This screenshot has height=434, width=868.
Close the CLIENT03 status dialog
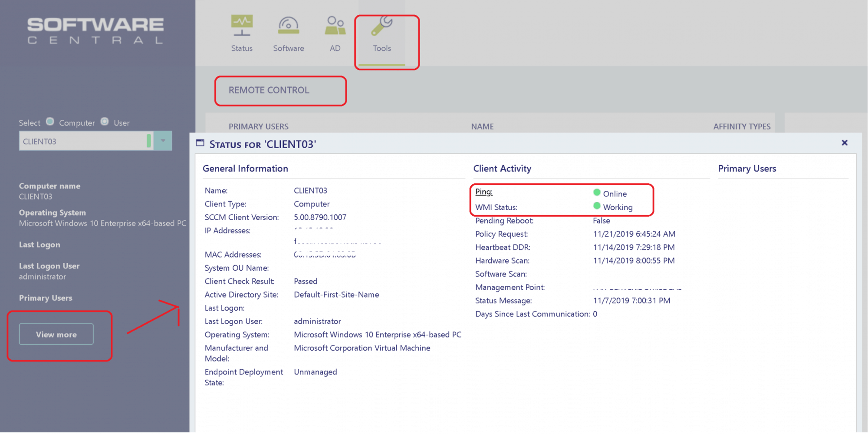click(845, 142)
